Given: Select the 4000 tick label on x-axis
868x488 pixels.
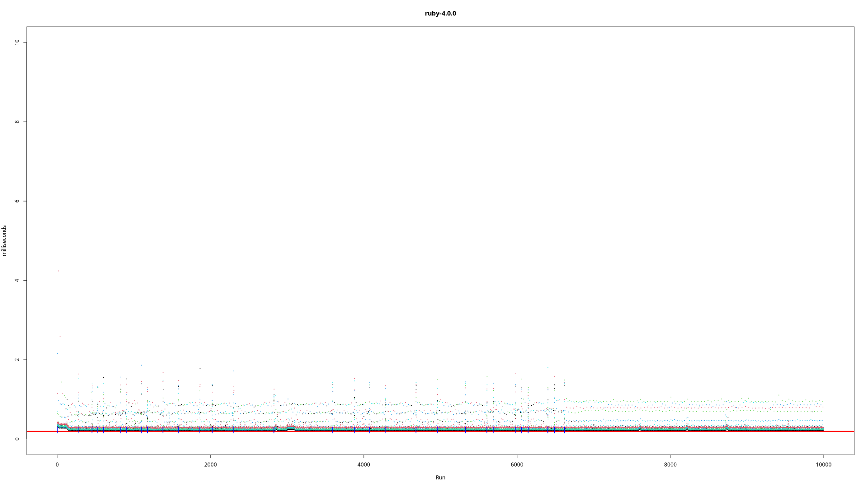Looking at the screenshot, I should tap(363, 465).
